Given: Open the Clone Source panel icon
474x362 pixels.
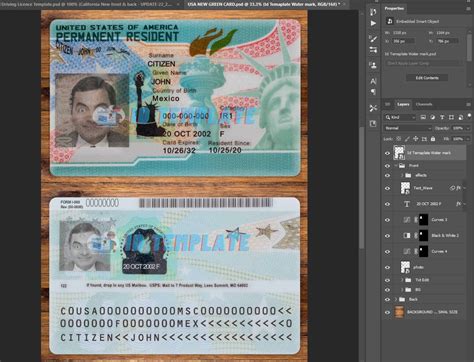Looking at the screenshot, I should pyautogui.click(x=373, y=65).
